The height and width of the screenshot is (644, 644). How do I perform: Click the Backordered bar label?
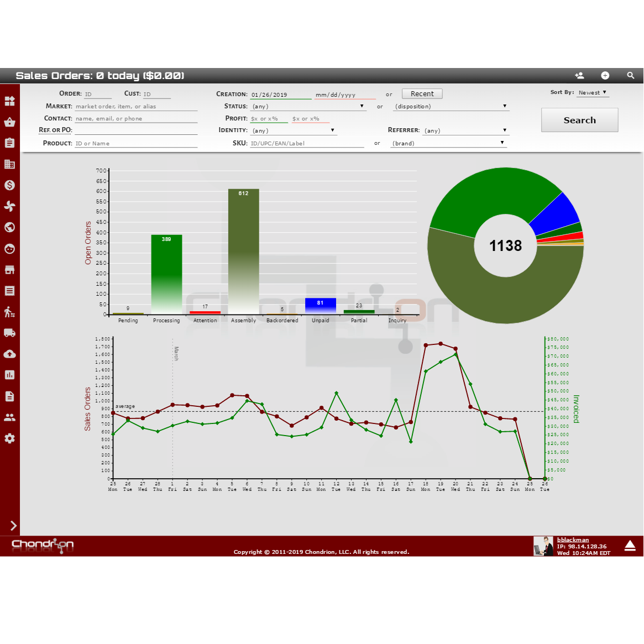pyautogui.click(x=282, y=321)
